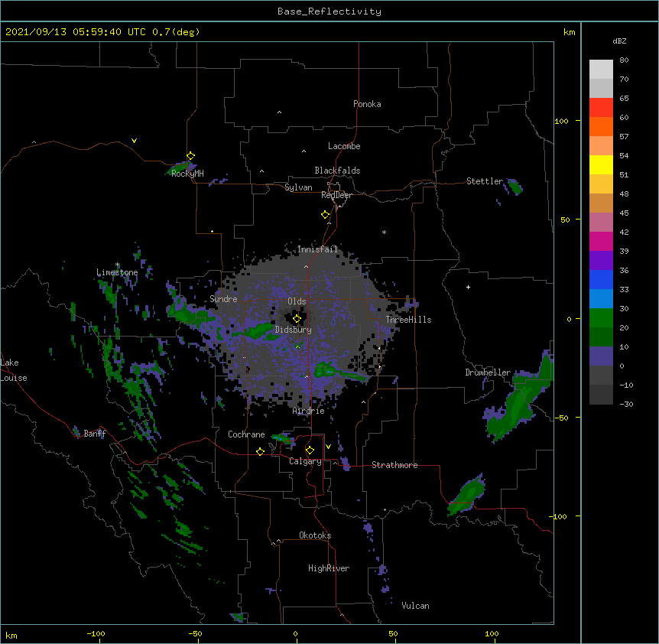Click the Base_Reflectivity title text
Image resolution: width=659 pixels, height=644 pixels.
point(329,11)
